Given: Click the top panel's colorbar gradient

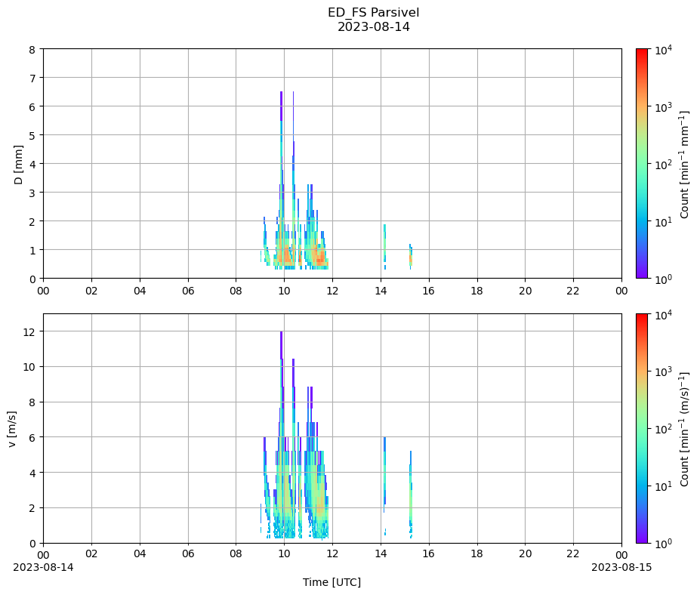Looking at the screenshot, I should pyautogui.click(x=642, y=163).
